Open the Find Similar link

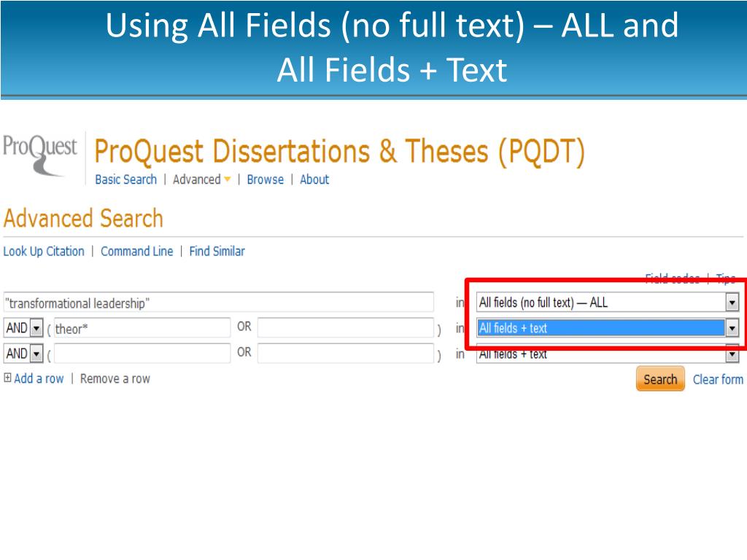(x=217, y=252)
